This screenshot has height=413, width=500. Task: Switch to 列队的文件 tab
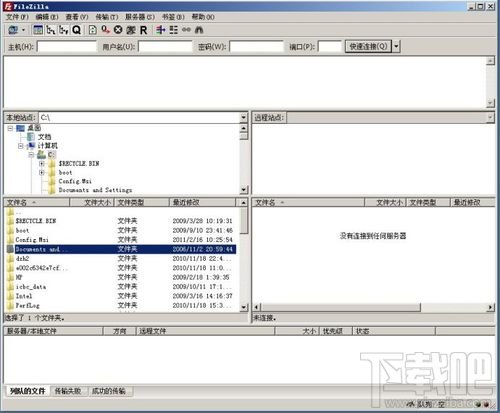pyautogui.click(x=28, y=391)
